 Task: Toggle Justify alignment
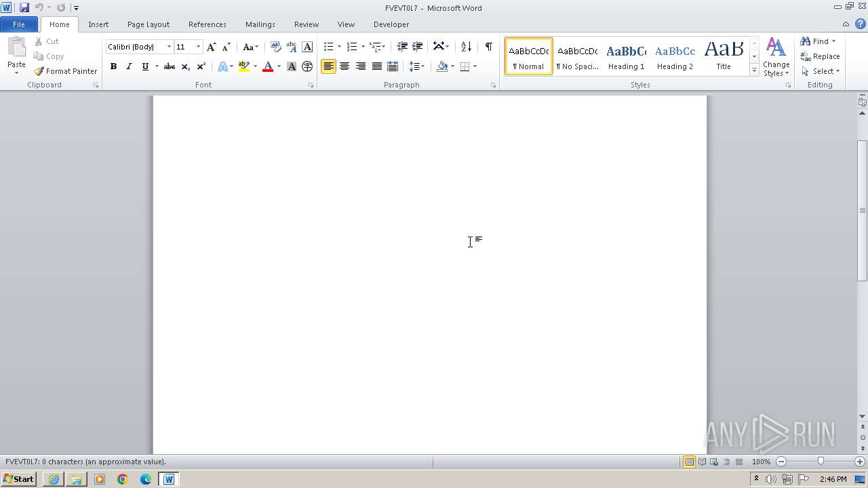click(x=376, y=66)
